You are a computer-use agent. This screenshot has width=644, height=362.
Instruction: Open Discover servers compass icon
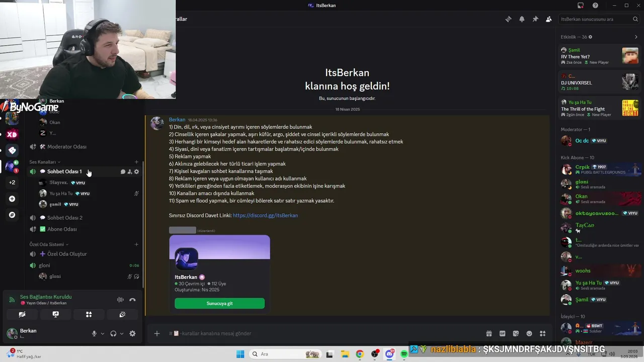pyautogui.click(x=12, y=215)
